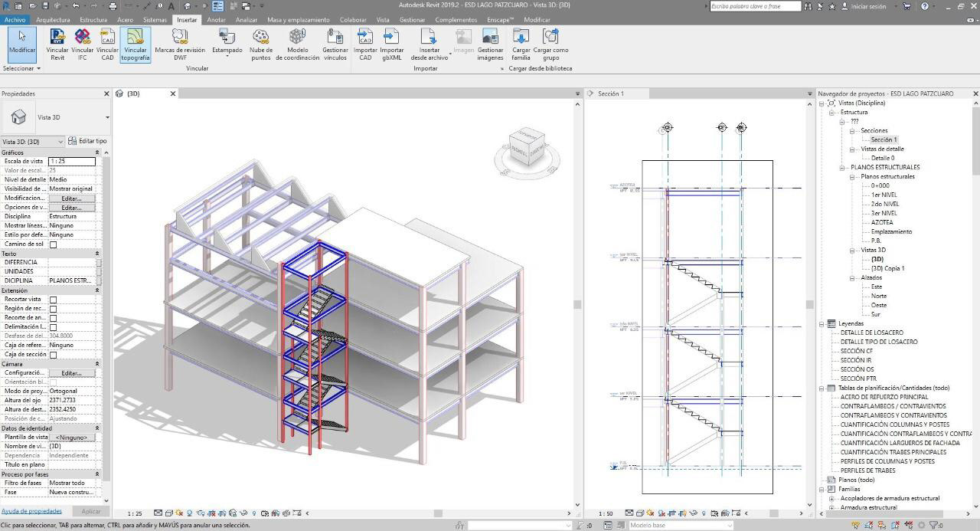Open Modelo de coordinación tool
The width and height of the screenshot is (980, 531).
click(297, 44)
